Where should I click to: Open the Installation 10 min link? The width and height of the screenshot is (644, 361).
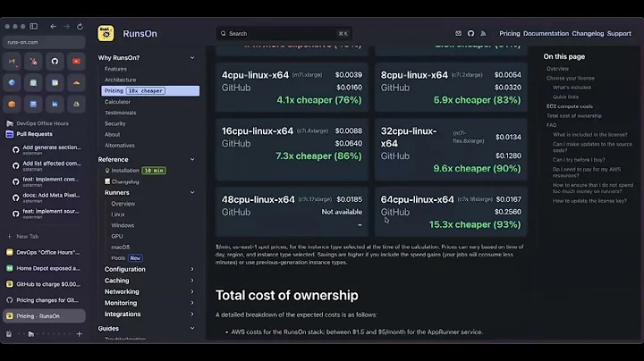(136, 171)
